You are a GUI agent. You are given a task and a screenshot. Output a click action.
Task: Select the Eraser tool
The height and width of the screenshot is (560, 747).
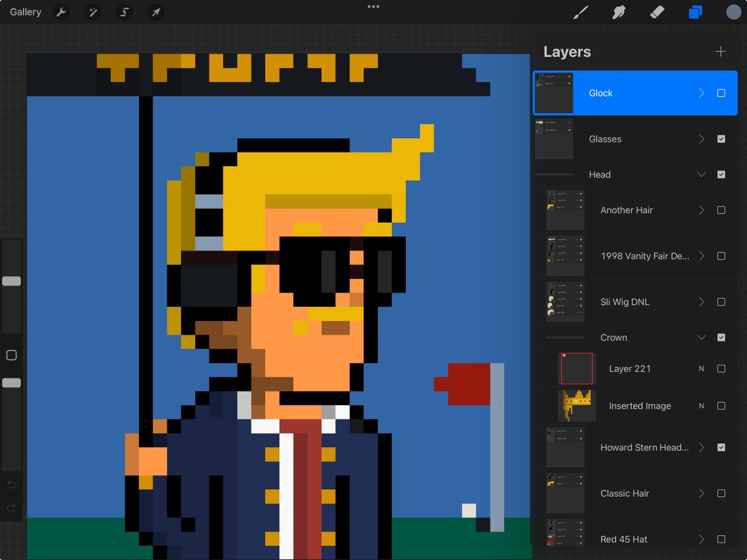tap(657, 12)
